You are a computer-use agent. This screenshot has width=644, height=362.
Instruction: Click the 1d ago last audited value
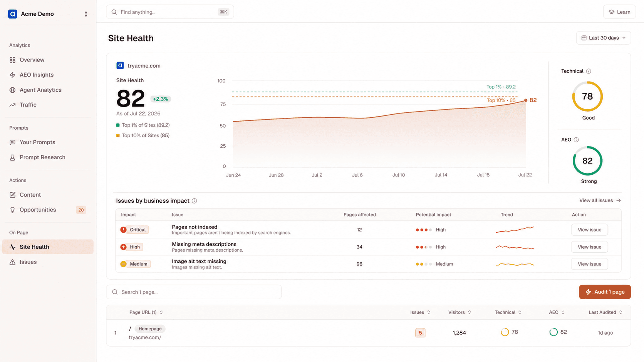(605, 333)
